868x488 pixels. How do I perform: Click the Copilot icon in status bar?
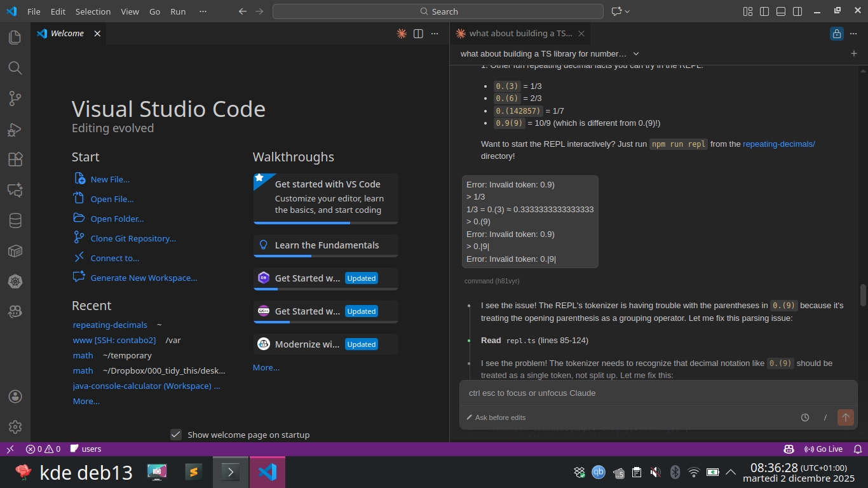[789, 449]
